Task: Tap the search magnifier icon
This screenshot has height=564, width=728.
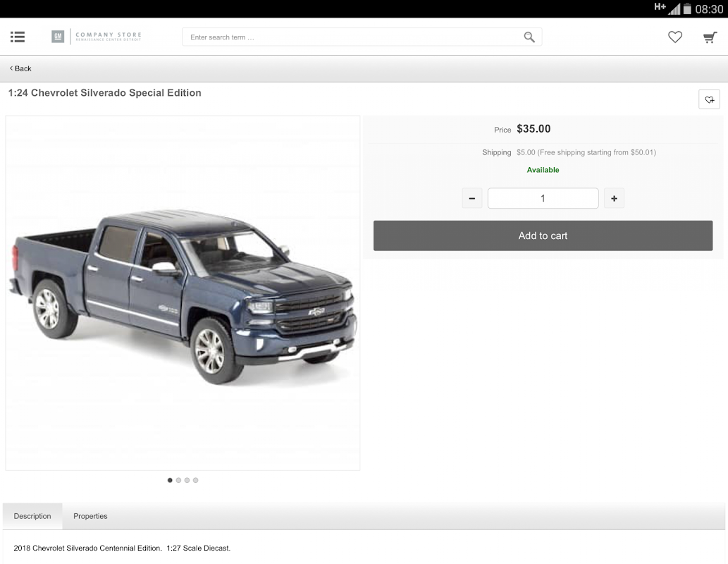Action: pyautogui.click(x=529, y=37)
